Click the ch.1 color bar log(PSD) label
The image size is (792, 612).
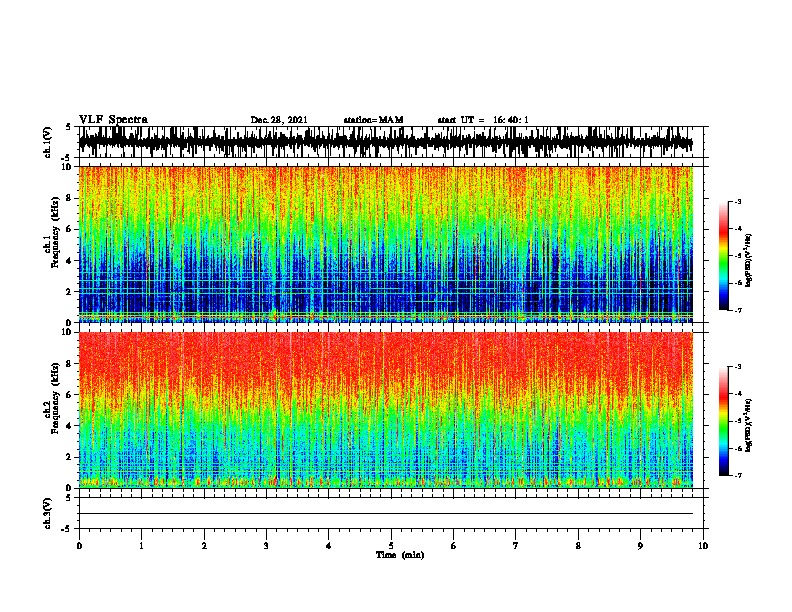click(749, 261)
